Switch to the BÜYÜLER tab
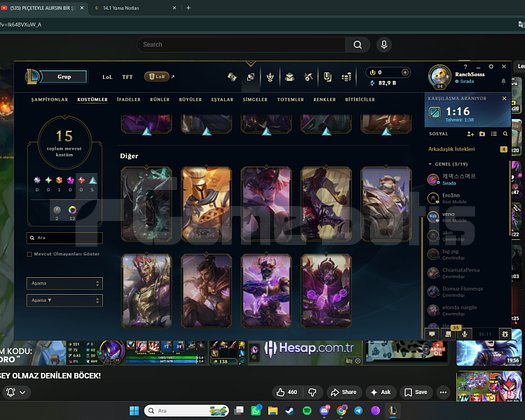Screen dimensions: 525x420 click(x=190, y=99)
